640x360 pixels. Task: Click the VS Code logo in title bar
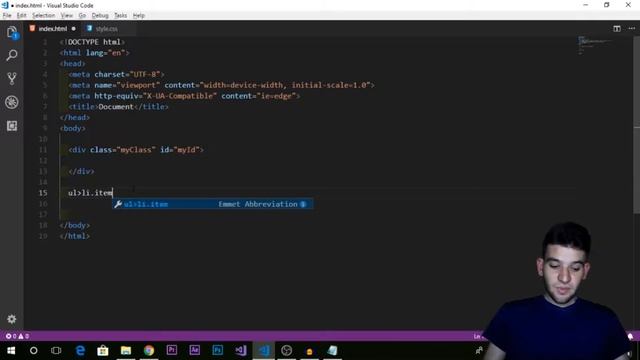[5, 5]
